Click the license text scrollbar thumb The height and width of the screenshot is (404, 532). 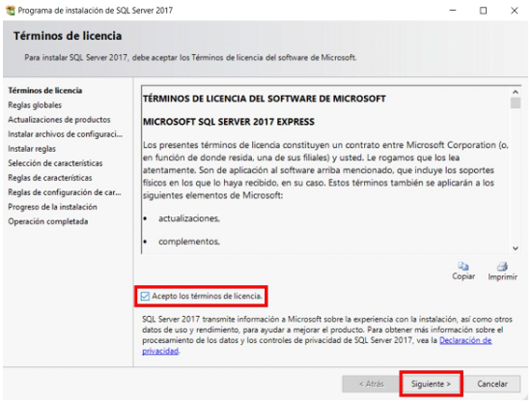tap(516, 102)
